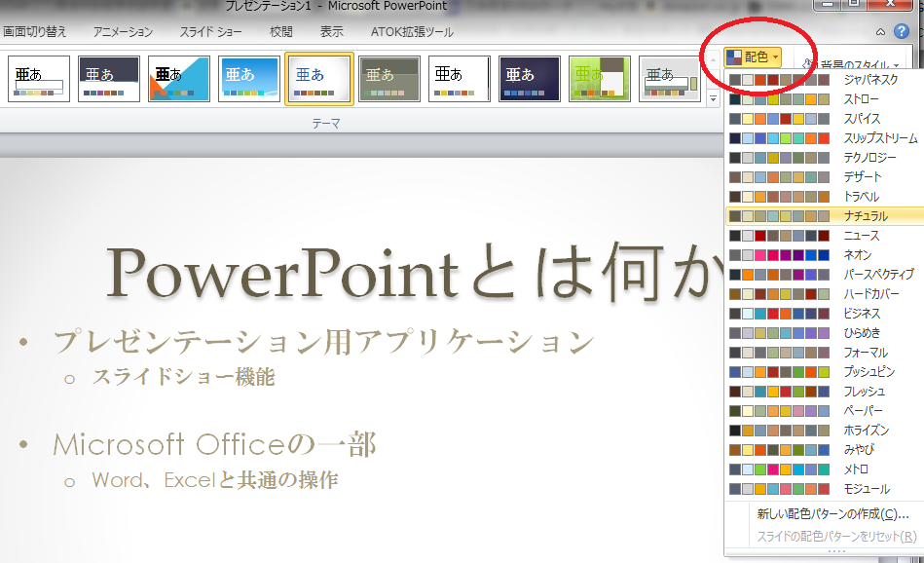This screenshot has width=924, height=563.
Task: Select the フォーマル color scheme
Action: coord(825,352)
